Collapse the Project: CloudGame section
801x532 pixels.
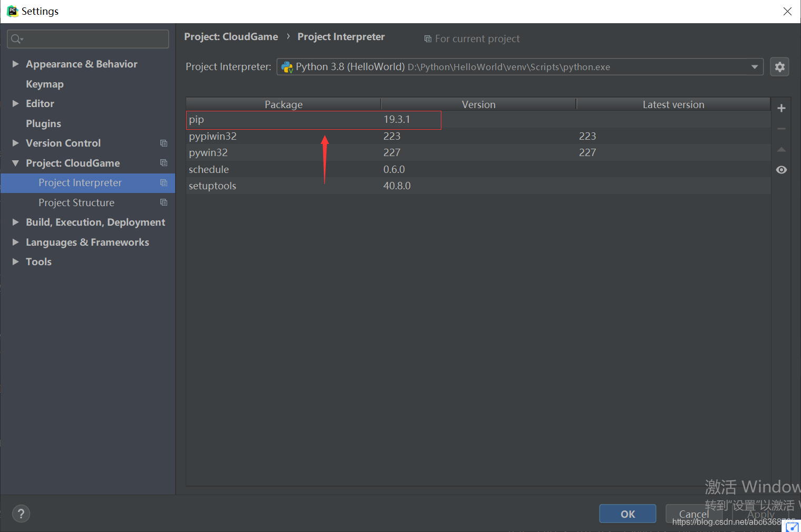click(x=15, y=163)
